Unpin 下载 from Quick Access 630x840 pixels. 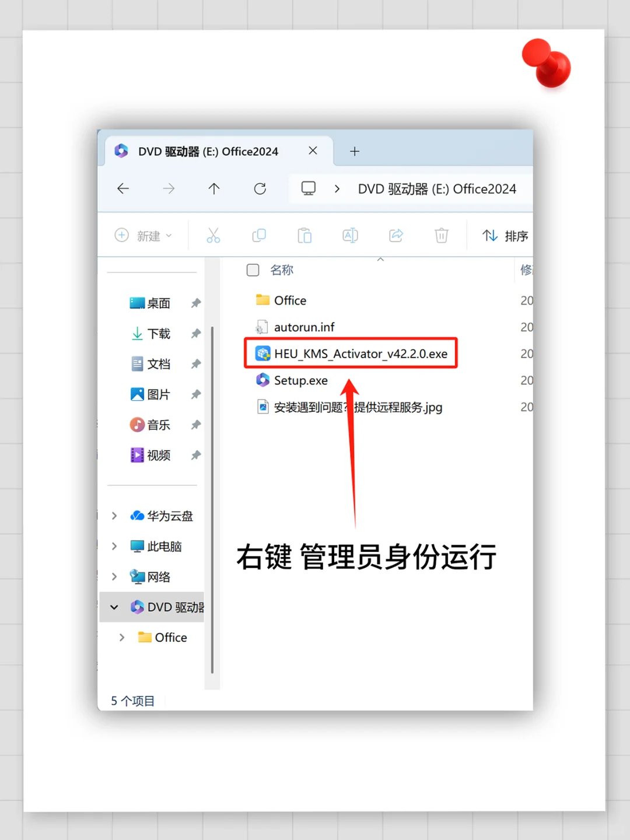coord(195,334)
